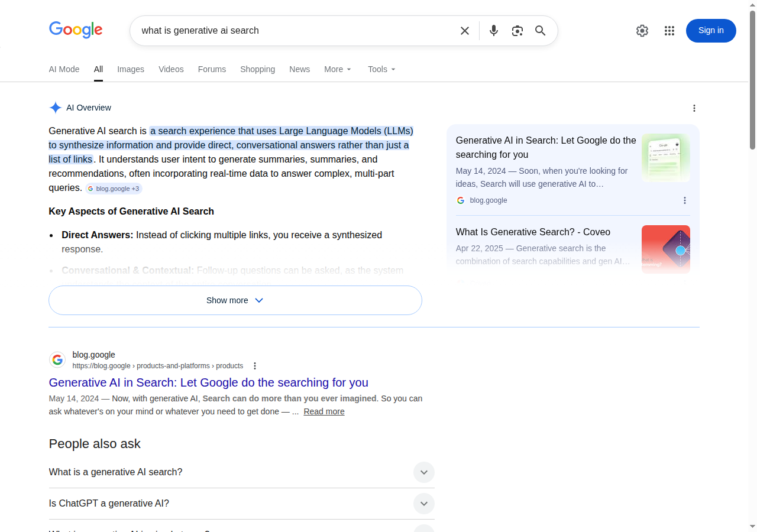Click the 'Key Aspects of Generative AI Search' heading
Image resolution: width=757 pixels, height=532 pixels.
131,211
